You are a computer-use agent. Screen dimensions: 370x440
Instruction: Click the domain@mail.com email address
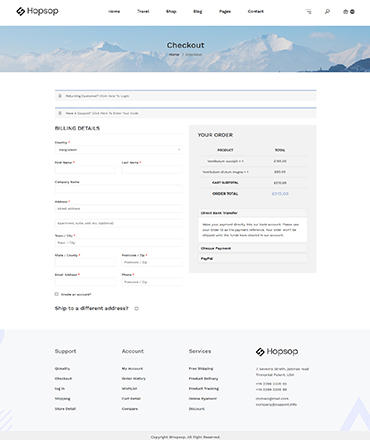coord(272,399)
